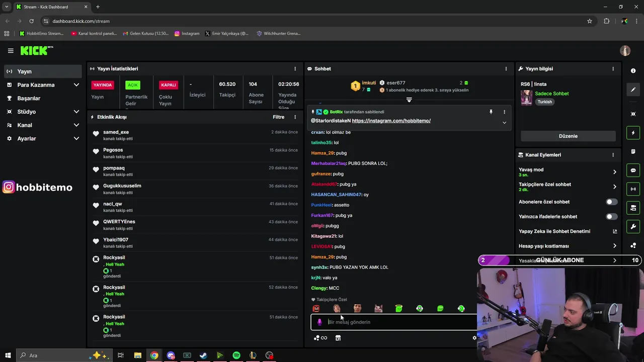Click the lightning bolt icon in right sidebar
This screenshot has width=644, height=362.
point(633,133)
